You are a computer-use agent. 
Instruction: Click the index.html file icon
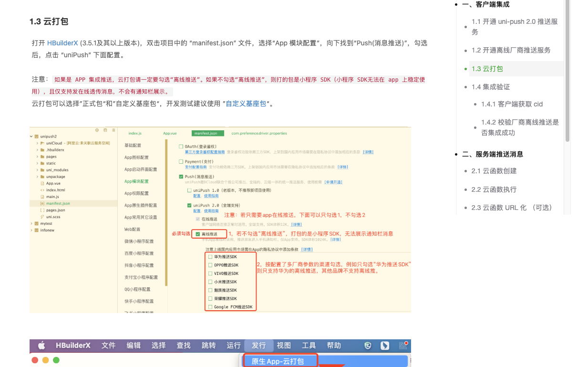43,190
